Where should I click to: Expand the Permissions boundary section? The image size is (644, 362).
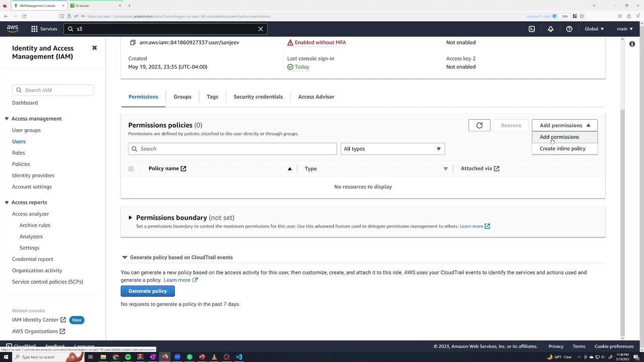tap(130, 218)
